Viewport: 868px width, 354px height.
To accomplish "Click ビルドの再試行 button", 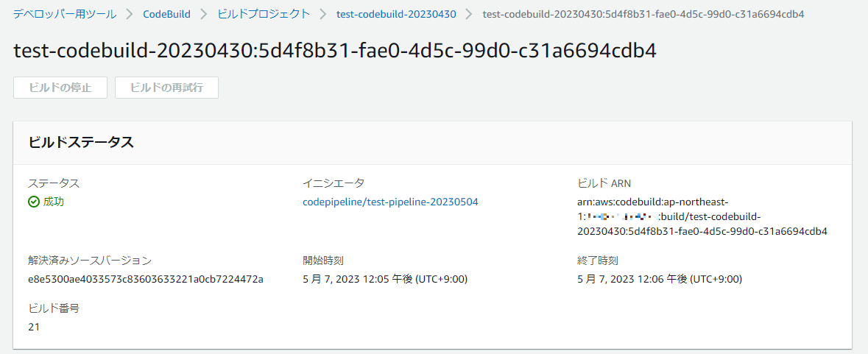I will click(166, 88).
